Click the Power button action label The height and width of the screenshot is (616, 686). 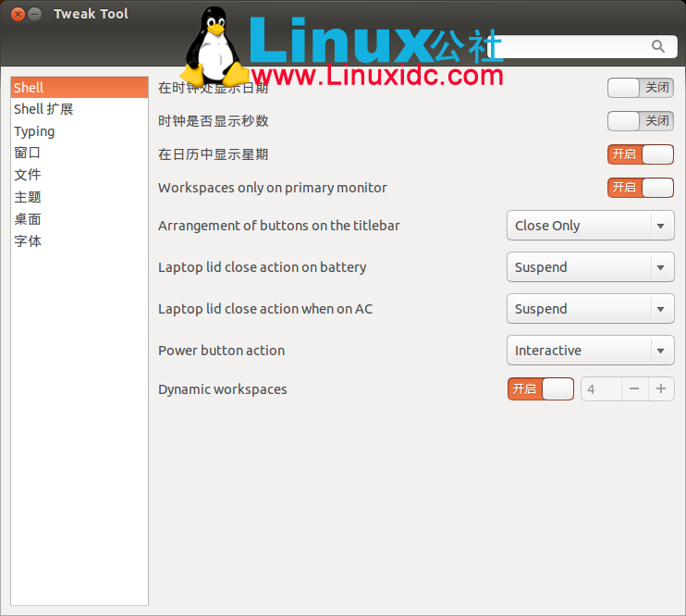[221, 351]
